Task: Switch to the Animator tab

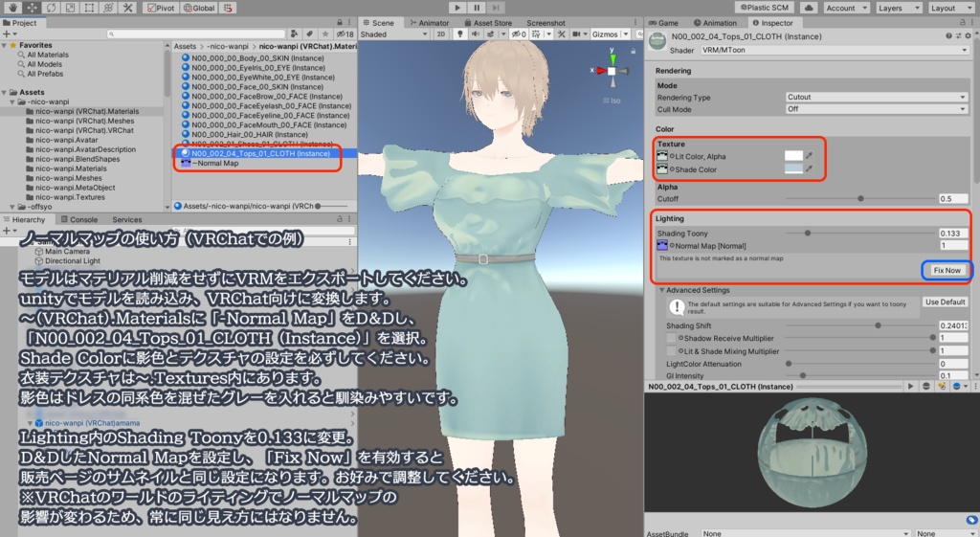Action: [430, 23]
